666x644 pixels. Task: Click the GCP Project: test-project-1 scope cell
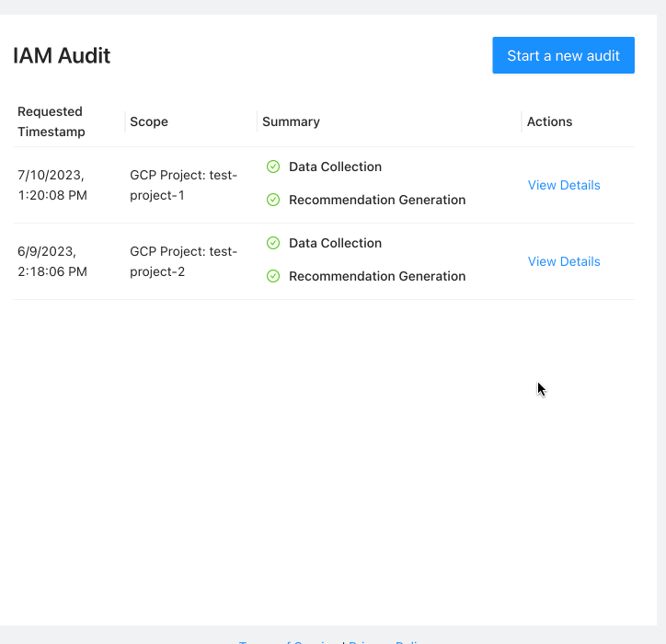[x=183, y=185]
